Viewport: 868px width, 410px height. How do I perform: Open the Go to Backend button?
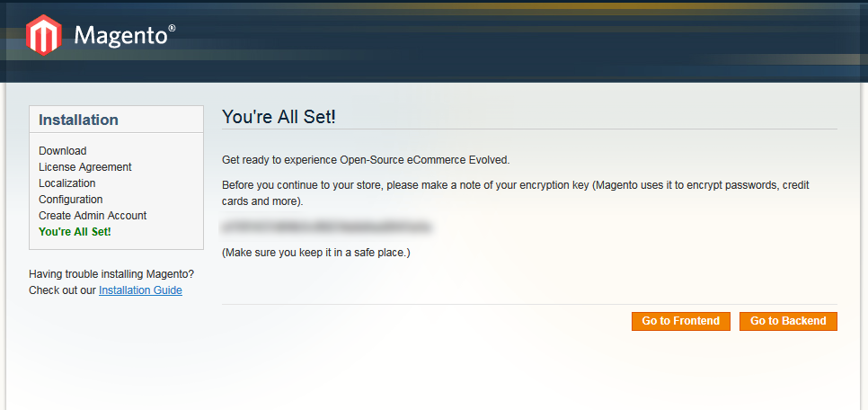pyautogui.click(x=788, y=321)
